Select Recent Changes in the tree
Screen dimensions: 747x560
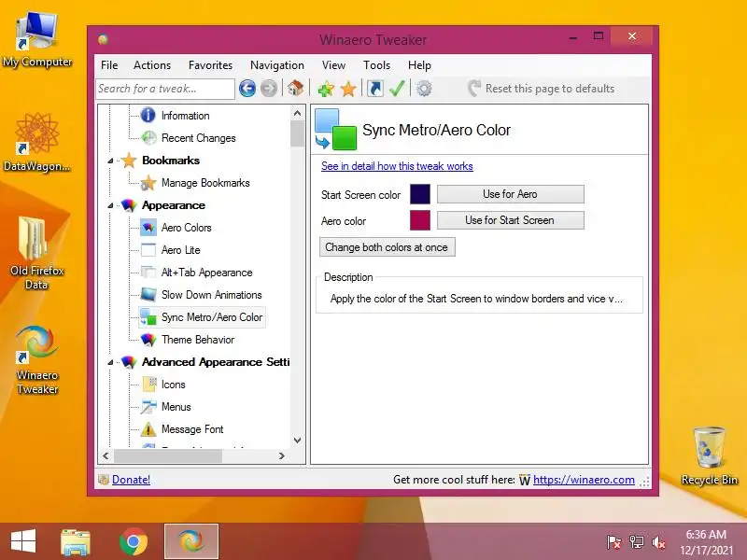(198, 138)
